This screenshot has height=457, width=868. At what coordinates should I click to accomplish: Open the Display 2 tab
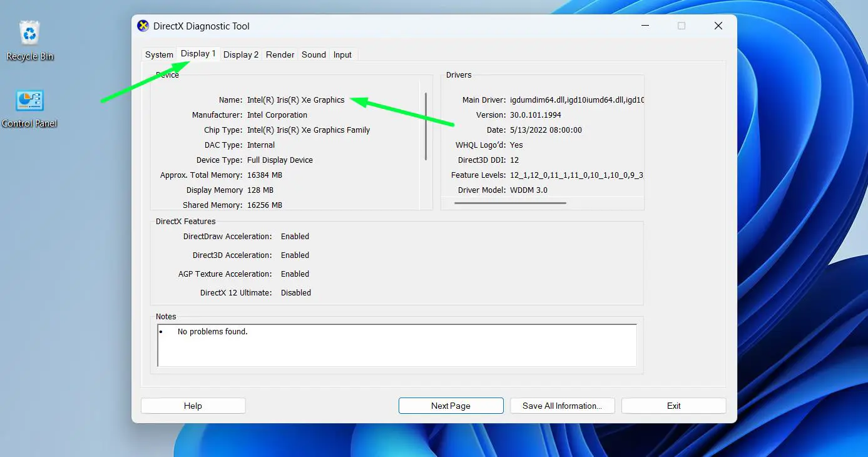(240, 54)
